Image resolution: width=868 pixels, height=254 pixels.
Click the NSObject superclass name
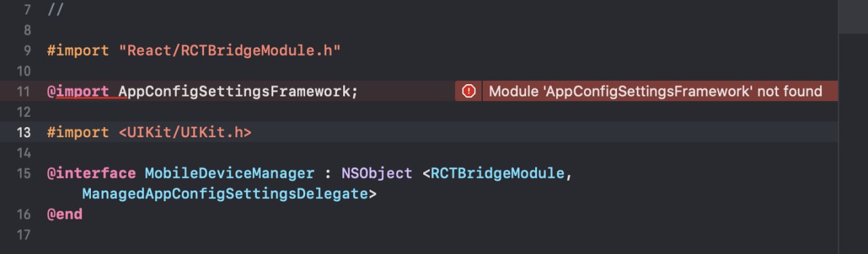[x=376, y=173]
